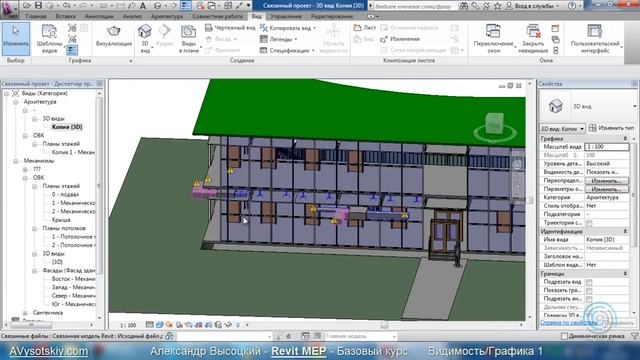Save the project with the floppy disk icon
The image size is (640, 360).
click(x=38, y=6)
